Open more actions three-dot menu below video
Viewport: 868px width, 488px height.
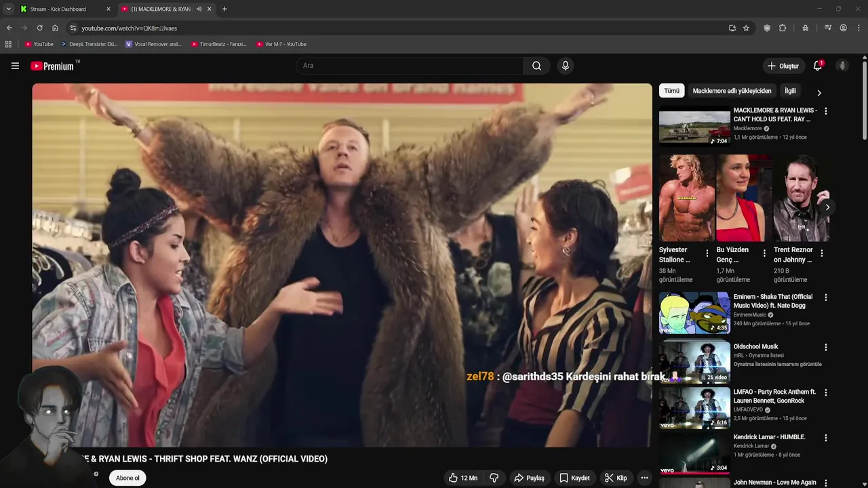644,478
